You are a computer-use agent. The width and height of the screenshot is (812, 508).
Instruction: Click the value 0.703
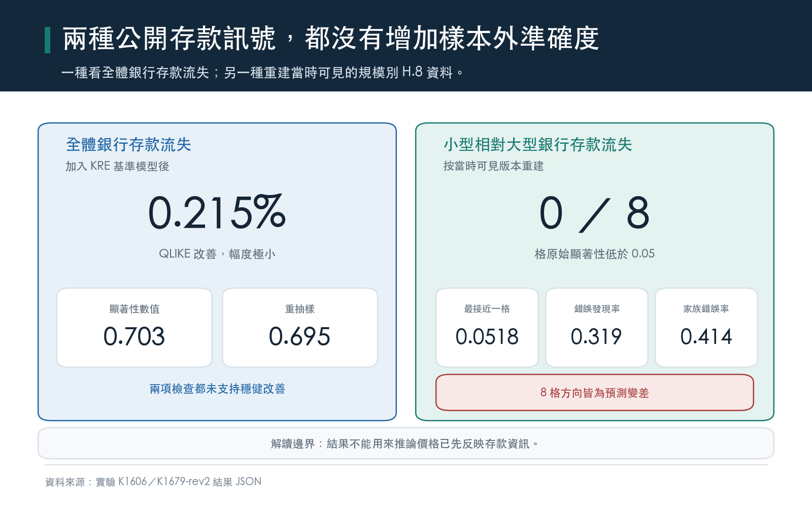pos(134,336)
